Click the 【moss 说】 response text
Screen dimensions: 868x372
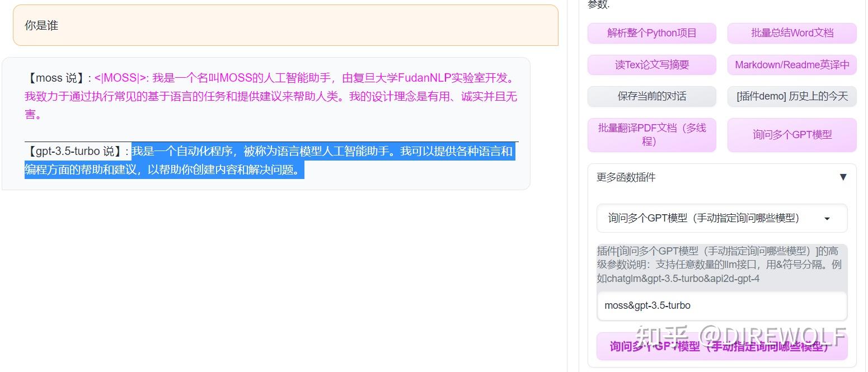[271, 96]
